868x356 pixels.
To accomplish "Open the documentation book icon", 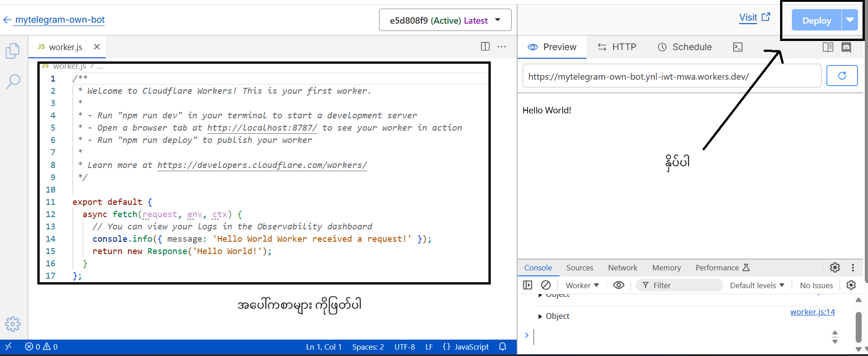I will tap(828, 47).
